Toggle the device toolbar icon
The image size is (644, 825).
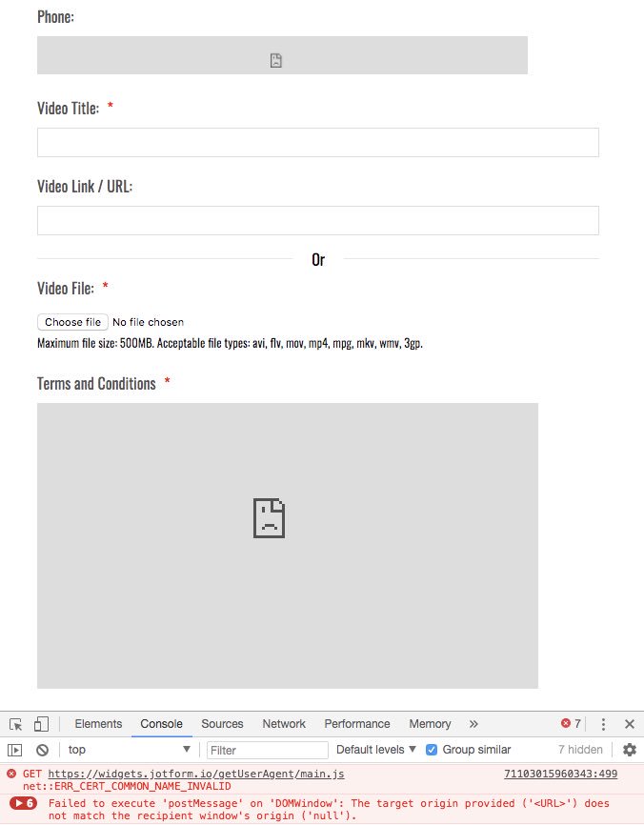(x=41, y=724)
